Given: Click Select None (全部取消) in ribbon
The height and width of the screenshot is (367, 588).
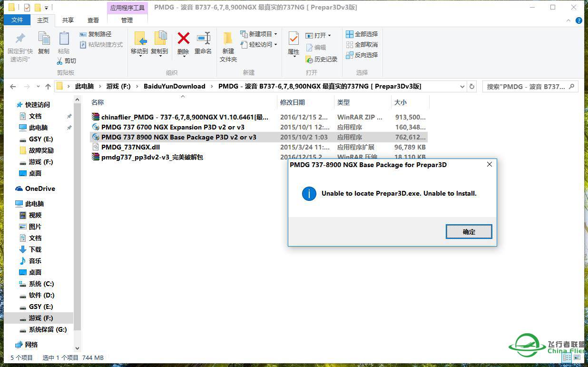Looking at the screenshot, I should coord(362,45).
